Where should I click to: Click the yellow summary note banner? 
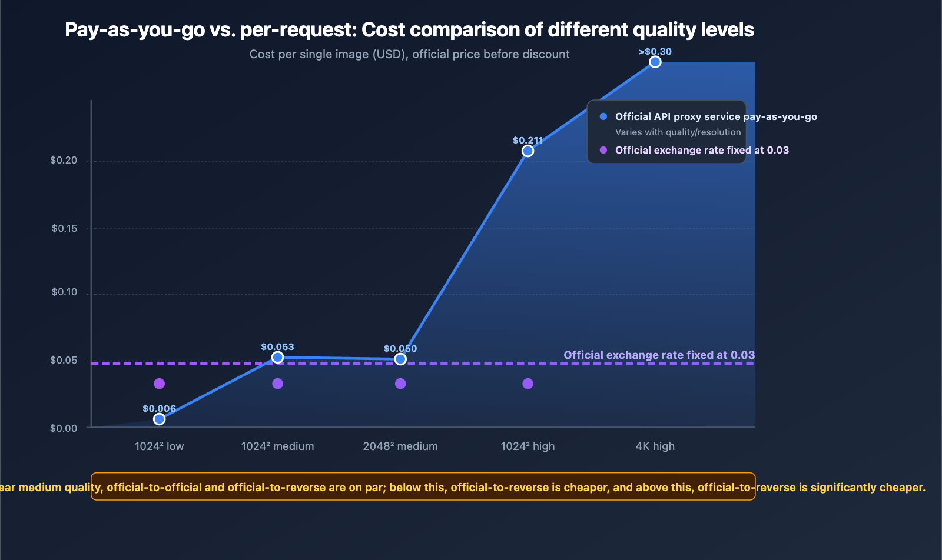(423, 487)
